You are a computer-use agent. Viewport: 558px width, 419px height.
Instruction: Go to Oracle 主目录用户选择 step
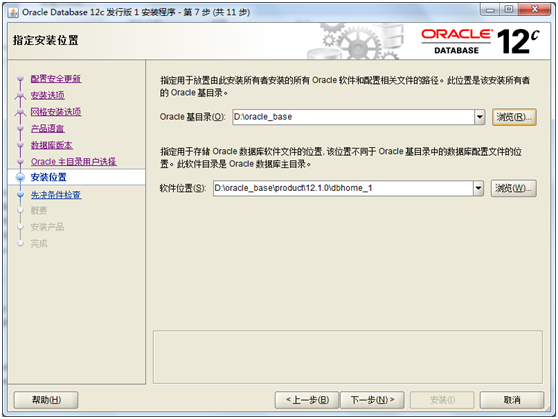pos(73,162)
